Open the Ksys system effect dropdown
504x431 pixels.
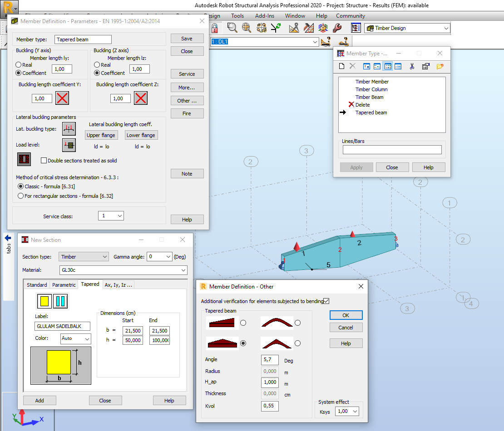tap(347, 411)
